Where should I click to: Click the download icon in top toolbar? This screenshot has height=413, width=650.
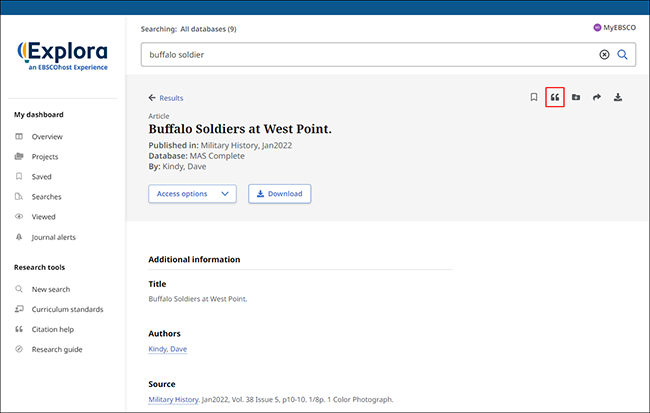(618, 97)
